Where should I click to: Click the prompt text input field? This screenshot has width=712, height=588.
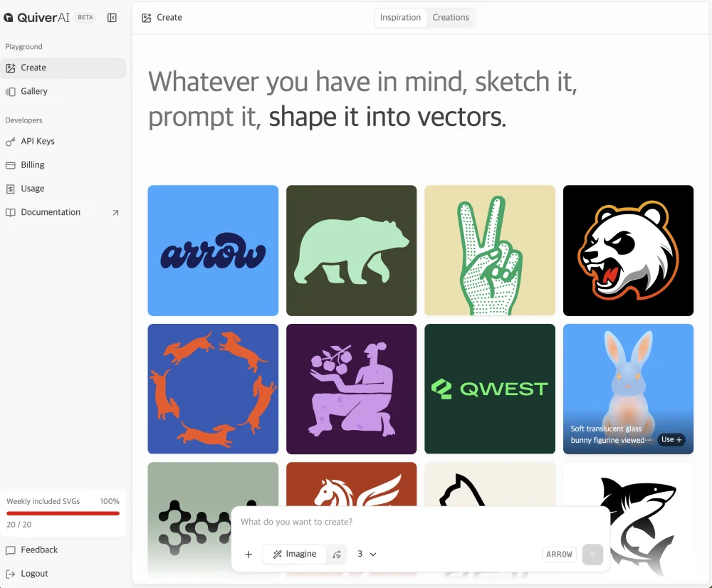click(420, 523)
